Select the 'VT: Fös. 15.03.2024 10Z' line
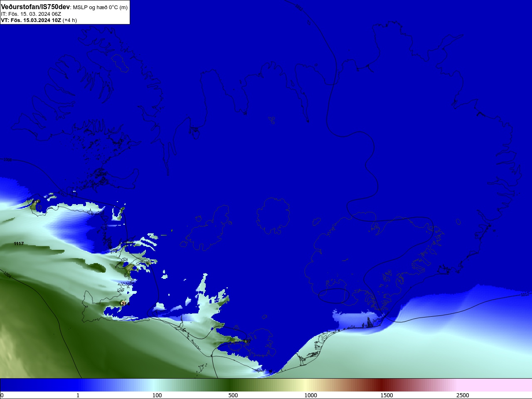Image resolution: width=532 pixels, height=399 pixels. (x=31, y=20)
